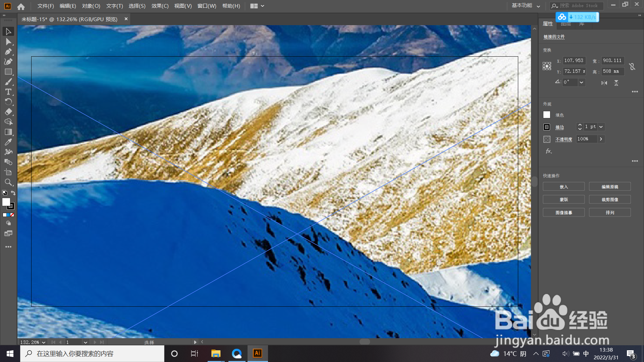
Task: Select the Paintbrush tool
Action: pos(8,82)
